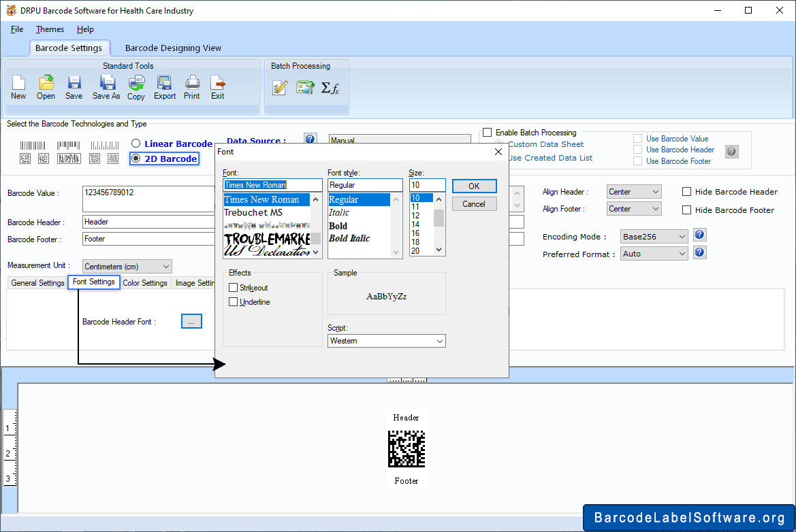Open the Encoding Mode dropdown
The image size is (796, 532).
pyautogui.click(x=654, y=236)
